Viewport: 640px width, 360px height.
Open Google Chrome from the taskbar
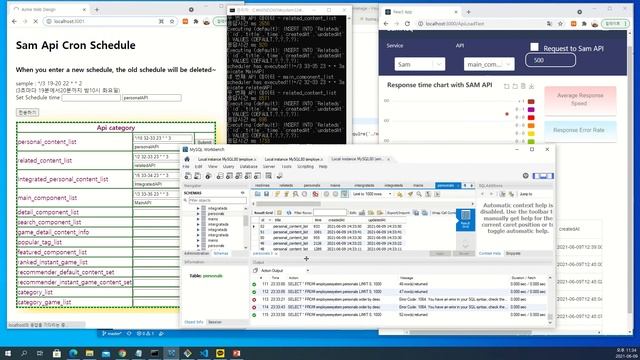pos(122,353)
